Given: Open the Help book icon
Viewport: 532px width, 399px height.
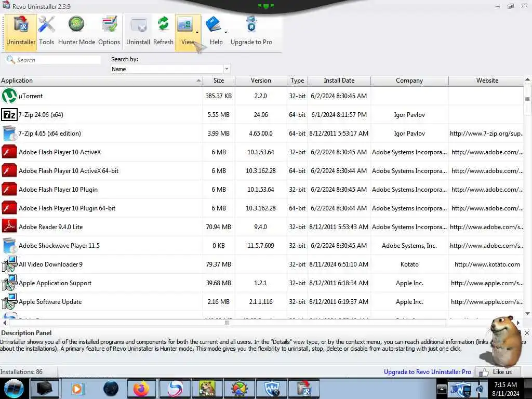Looking at the screenshot, I should (214, 24).
